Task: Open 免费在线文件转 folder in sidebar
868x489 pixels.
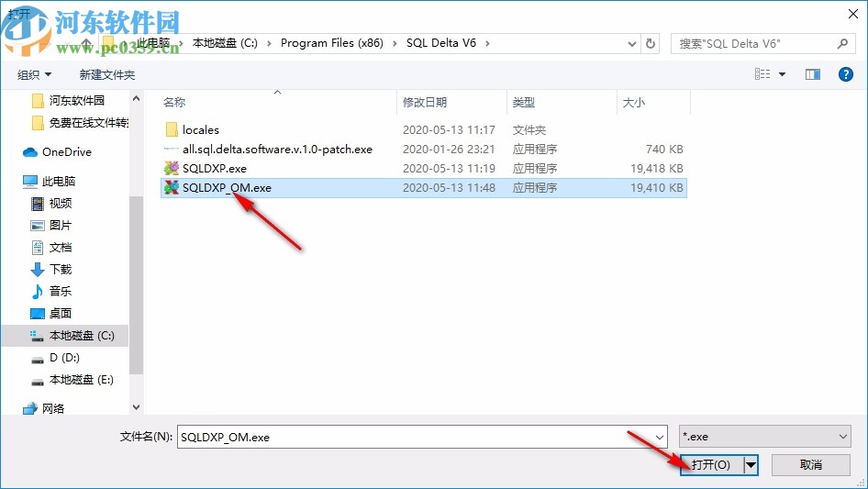Action: [x=80, y=122]
